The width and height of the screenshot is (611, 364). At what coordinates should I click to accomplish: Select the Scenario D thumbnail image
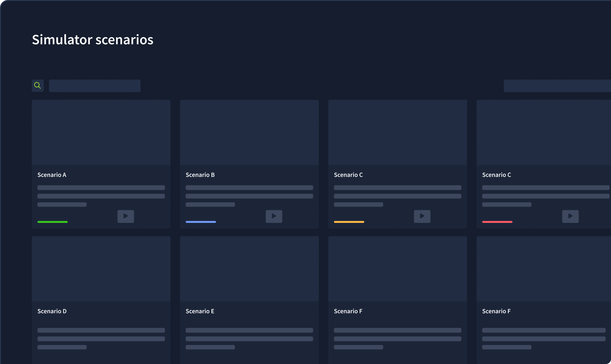coord(101,269)
